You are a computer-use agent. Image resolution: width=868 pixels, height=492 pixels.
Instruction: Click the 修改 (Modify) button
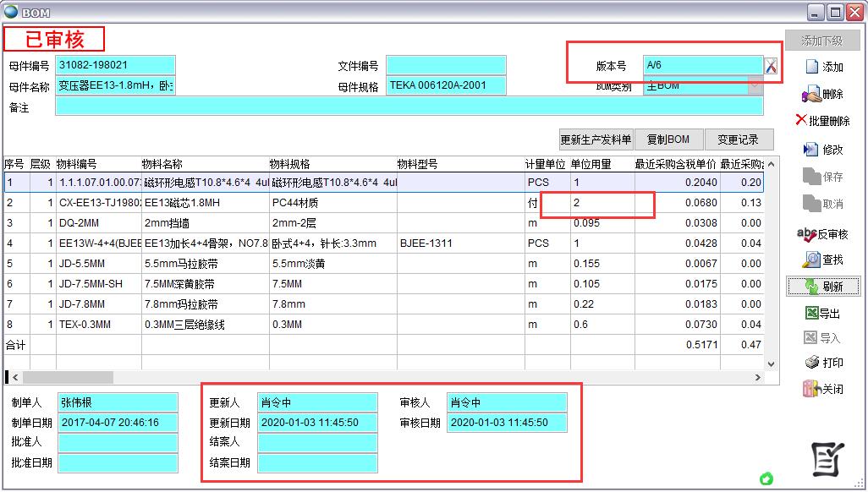click(823, 150)
